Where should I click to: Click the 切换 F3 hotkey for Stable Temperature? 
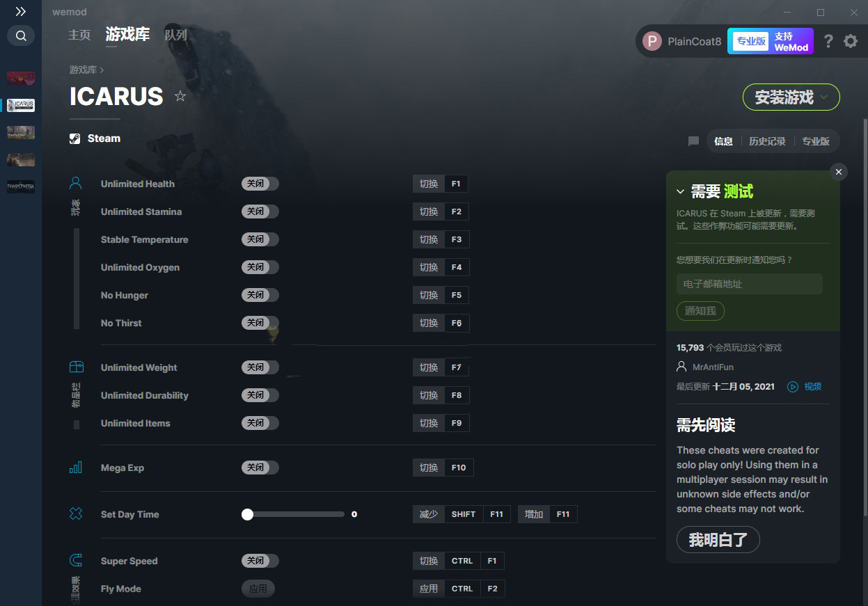coord(441,239)
